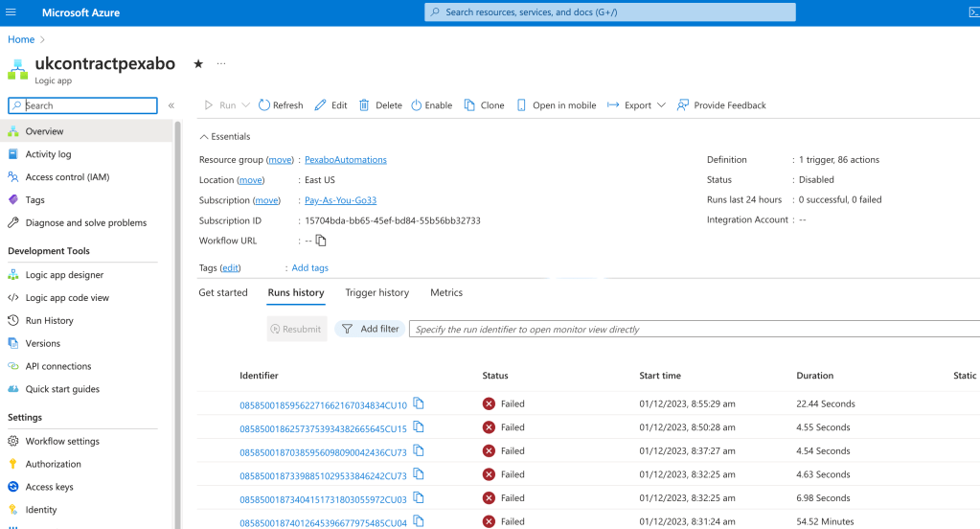Copy identifier ending CU03
Screen dimensions: 980x529
(x=419, y=497)
